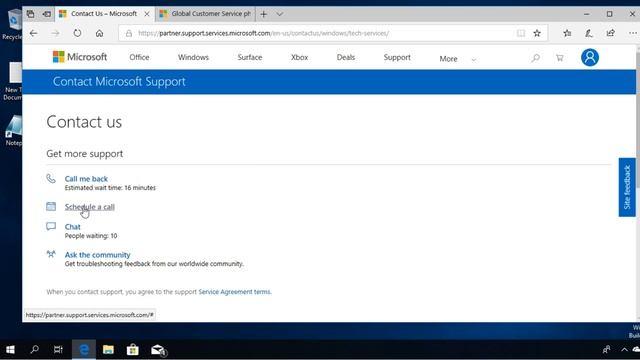Click the tabs you've set aside icon
The height and width of the screenshot is (360, 640).
pyautogui.click(x=30, y=14)
